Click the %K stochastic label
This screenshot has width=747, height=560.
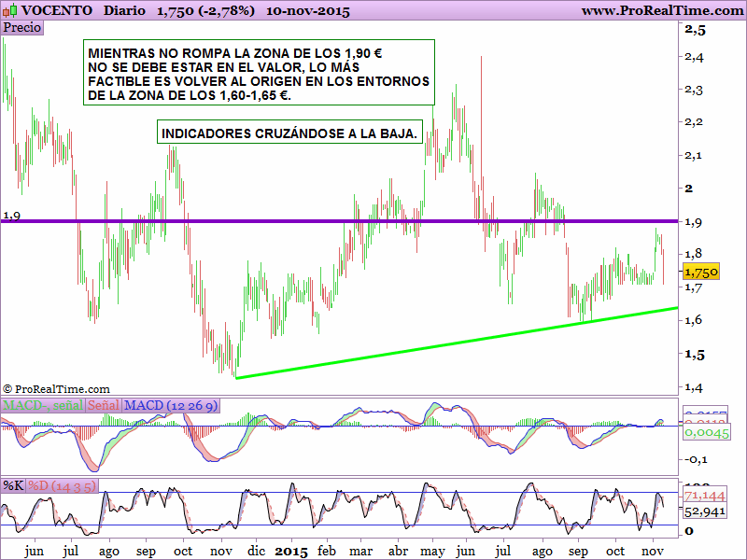click(x=13, y=485)
